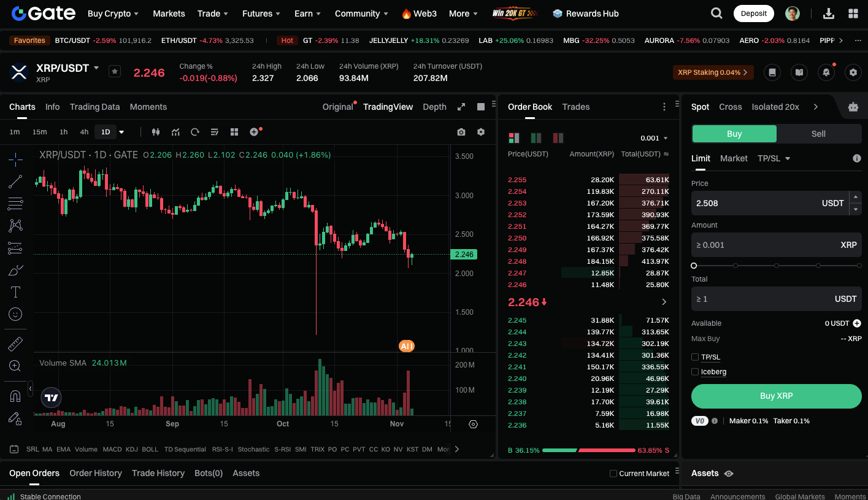Click the TradingView logo on chart
Screen dimensions: 868x500
click(x=52, y=398)
